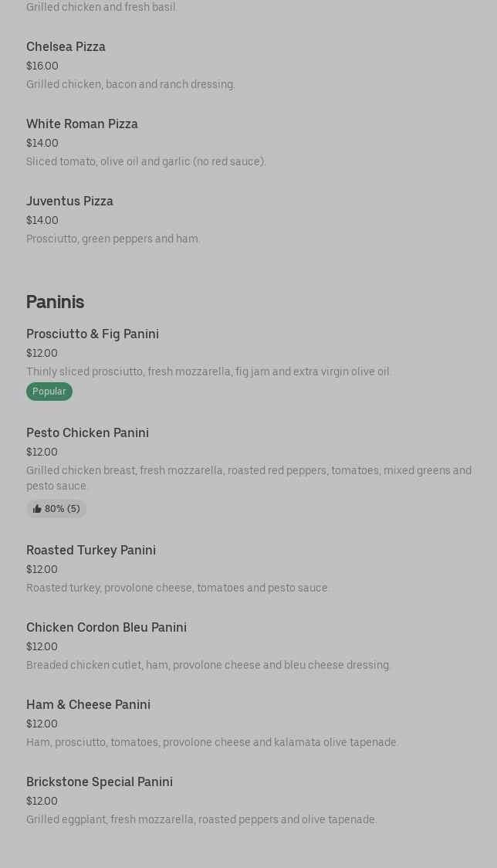Click the Brickstone Special Panini description
This screenshot has height=868, width=497.
[x=201, y=819]
